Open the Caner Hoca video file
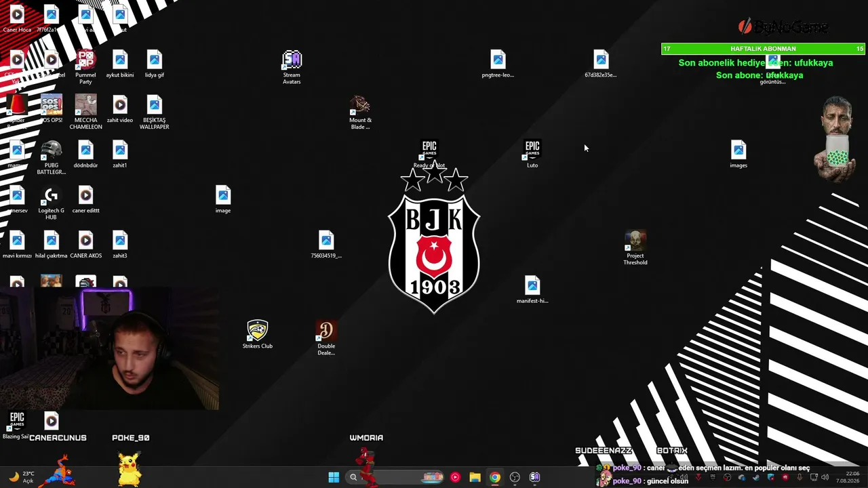This screenshot has width=868, height=488. click(17, 19)
